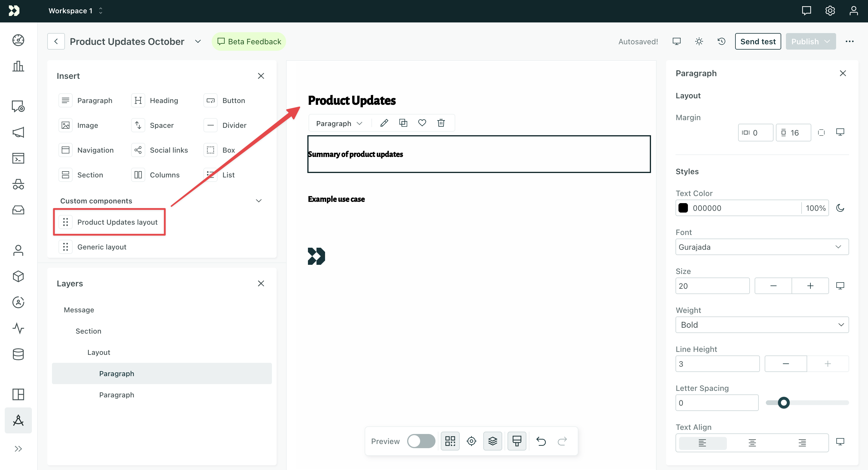The image size is (868, 470).
Task: Toggle the light theme sun icon in the top bar
Action: click(699, 41)
